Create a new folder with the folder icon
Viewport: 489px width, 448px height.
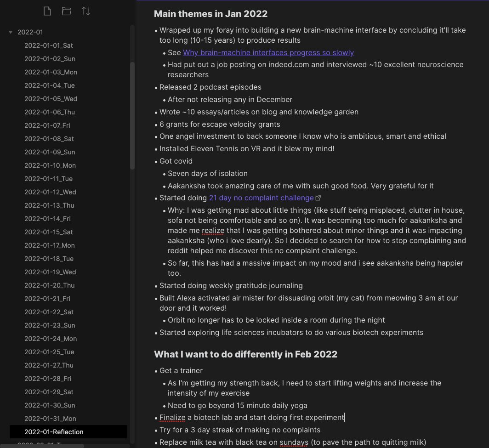pos(67,11)
